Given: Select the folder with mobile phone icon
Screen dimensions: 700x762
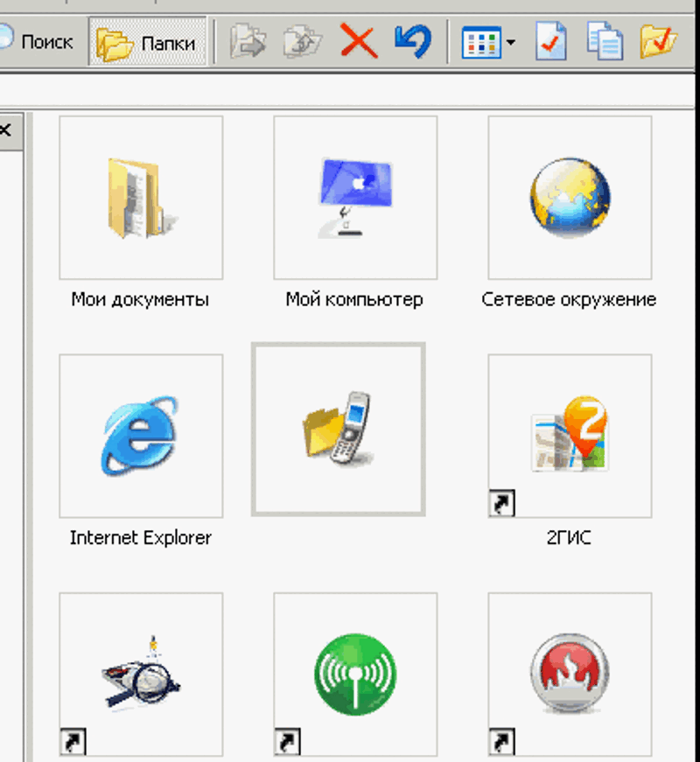Looking at the screenshot, I should pyautogui.click(x=339, y=429).
